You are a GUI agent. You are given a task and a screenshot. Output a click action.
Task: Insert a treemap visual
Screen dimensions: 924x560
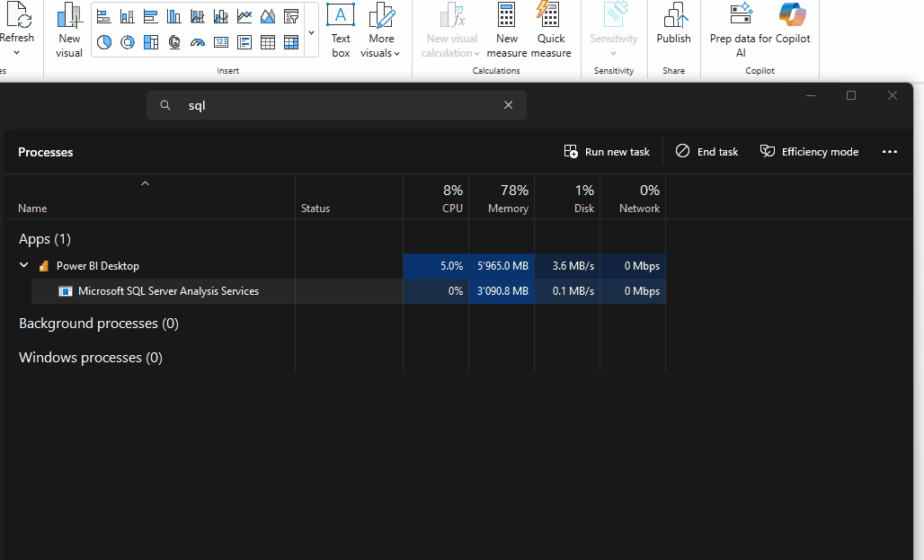click(151, 42)
